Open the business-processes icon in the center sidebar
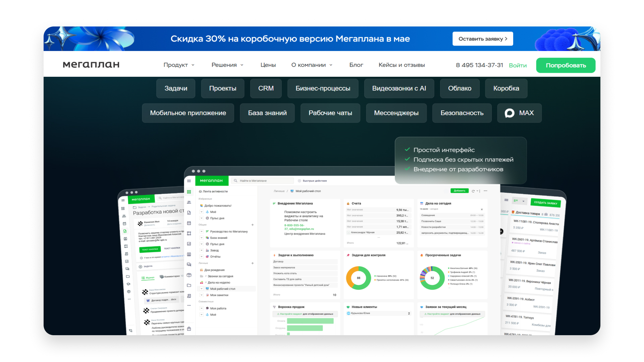The height and width of the screenshot is (362, 644). pos(189,233)
